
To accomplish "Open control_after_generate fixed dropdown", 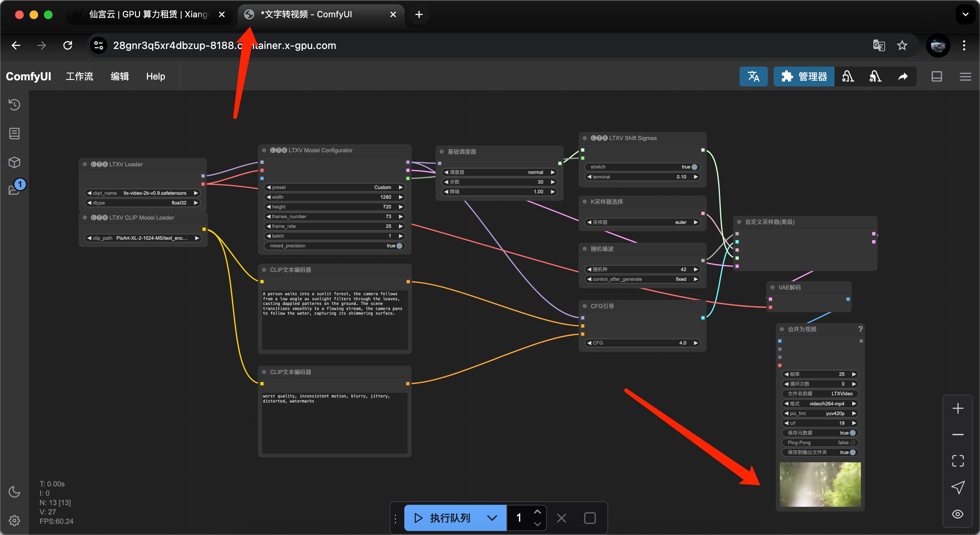I will 642,279.
